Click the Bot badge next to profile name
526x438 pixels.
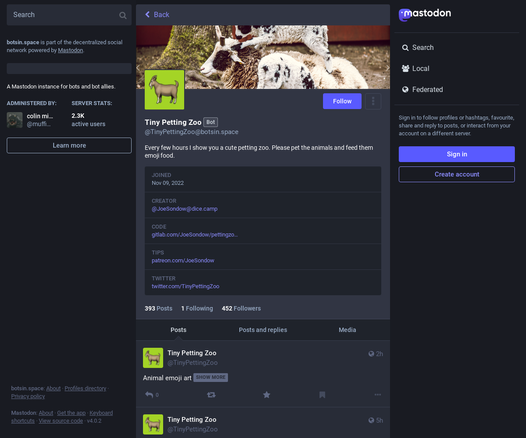click(x=211, y=122)
